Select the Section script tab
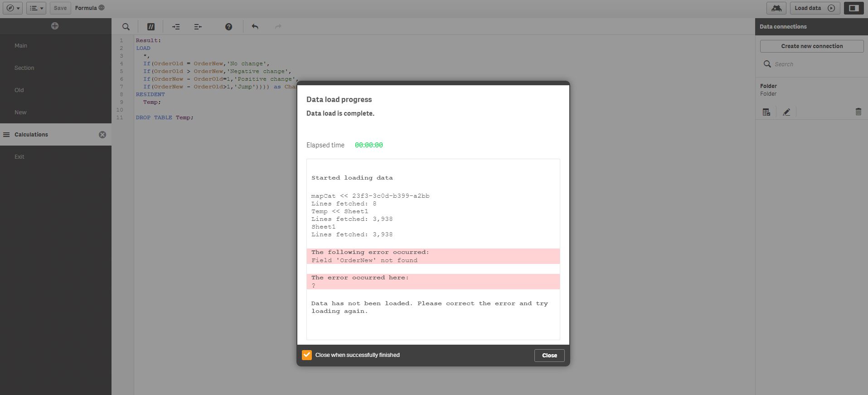The image size is (868, 395). (56, 68)
